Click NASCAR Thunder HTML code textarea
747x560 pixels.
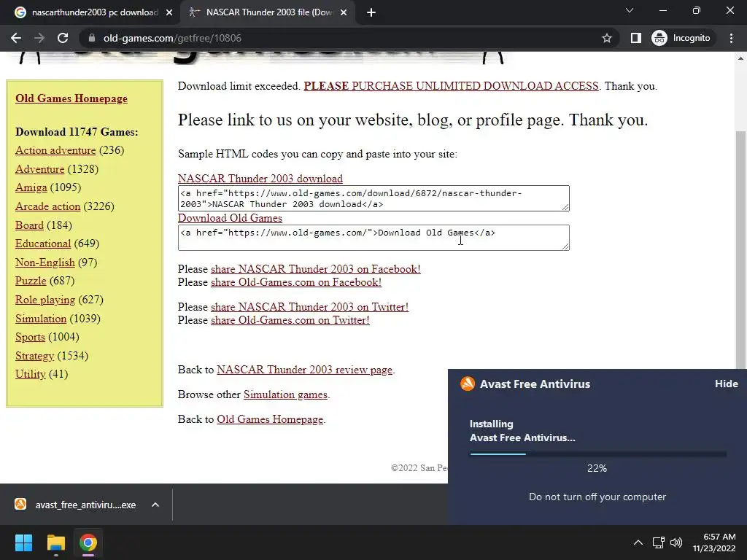(373, 198)
